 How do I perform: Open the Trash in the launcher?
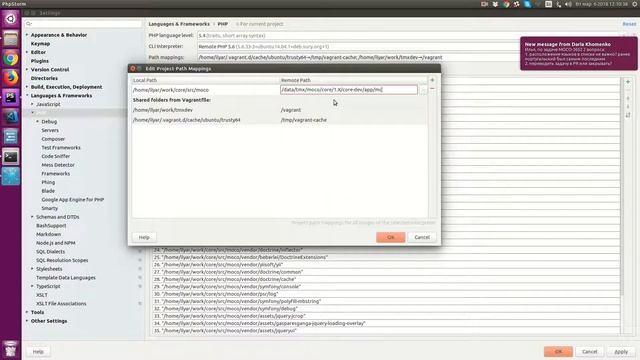click(x=11, y=349)
